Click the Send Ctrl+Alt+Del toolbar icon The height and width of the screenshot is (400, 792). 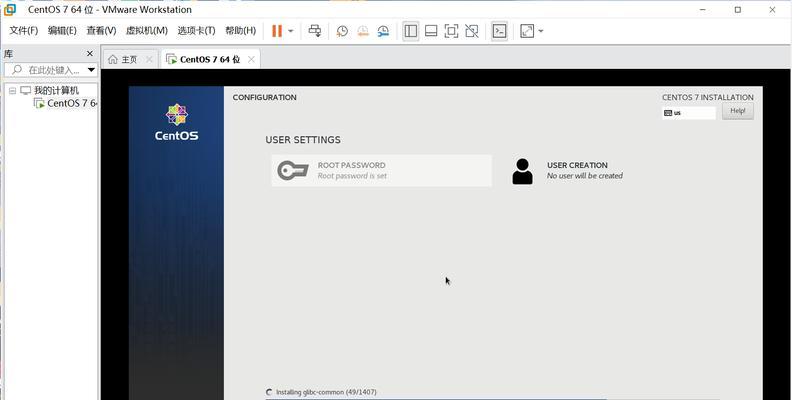pyautogui.click(x=315, y=31)
